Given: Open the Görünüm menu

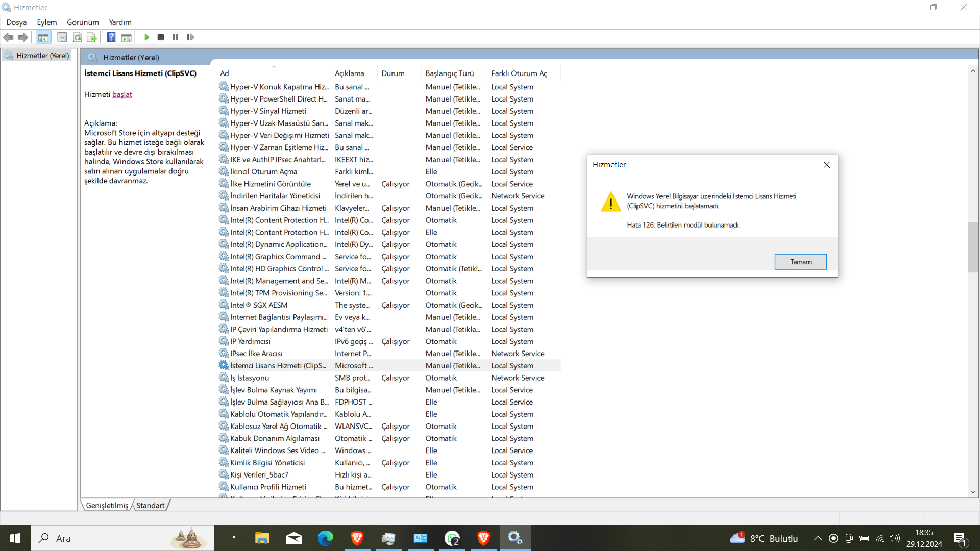Looking at the screenshot, I should pos(83,22).
